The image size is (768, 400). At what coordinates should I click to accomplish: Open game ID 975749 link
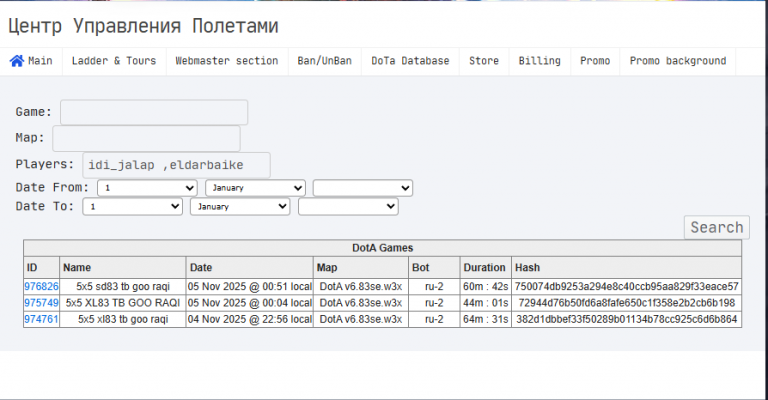click(x=42, y=303)
